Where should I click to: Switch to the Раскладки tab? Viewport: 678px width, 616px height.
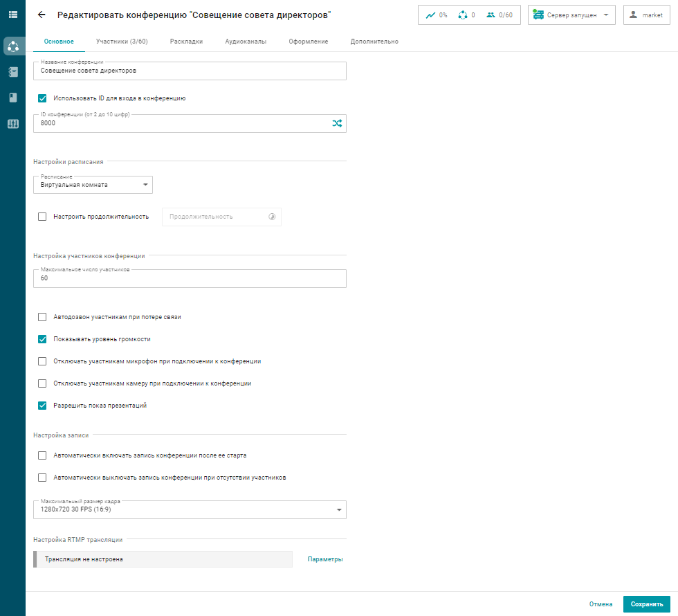[x=186, y=42]
